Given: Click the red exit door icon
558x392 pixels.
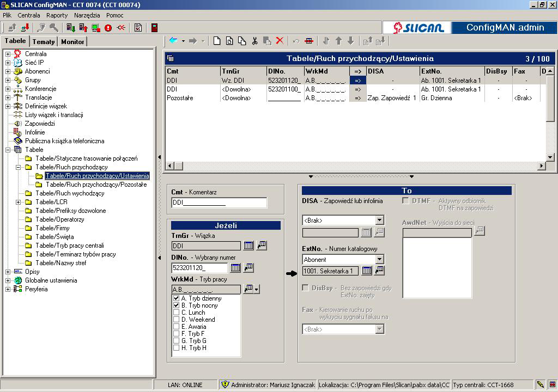Looking at the screenshot, I should pos(154,28).
